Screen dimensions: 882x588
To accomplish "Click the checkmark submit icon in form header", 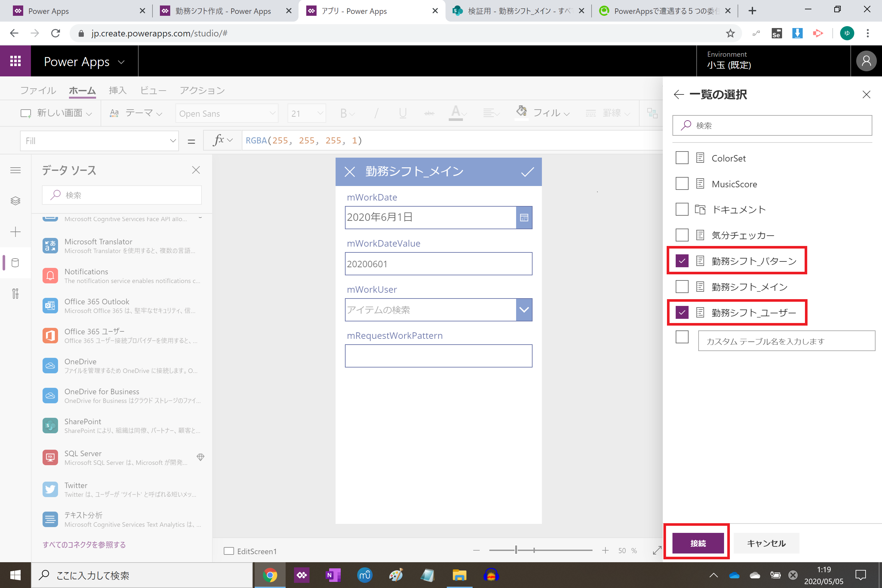I will point(527,172).
